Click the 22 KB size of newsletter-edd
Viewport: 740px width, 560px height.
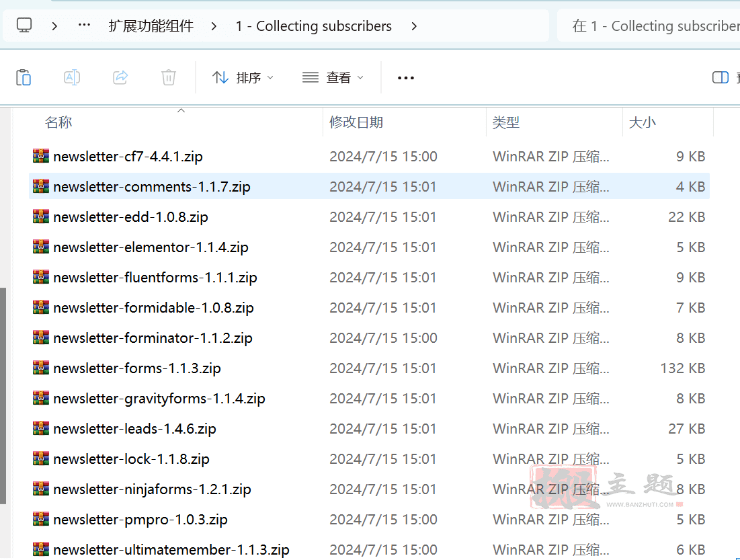687,216
